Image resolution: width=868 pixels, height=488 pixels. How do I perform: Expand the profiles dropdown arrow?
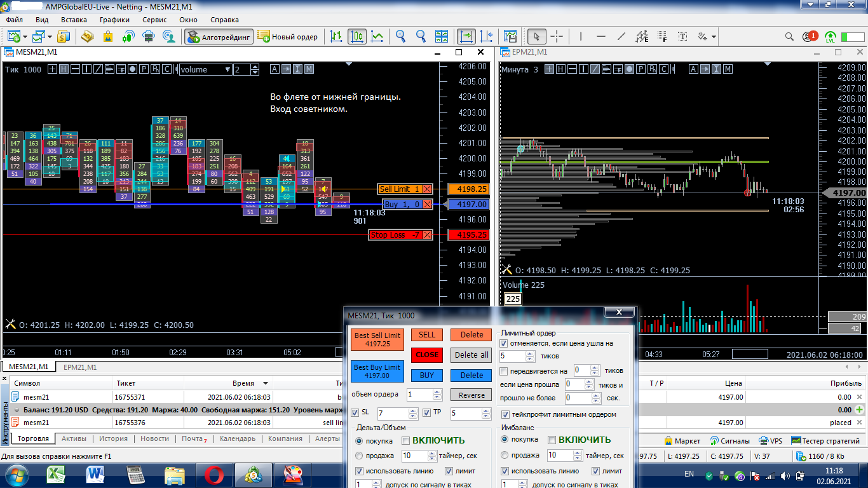[50, 37]
